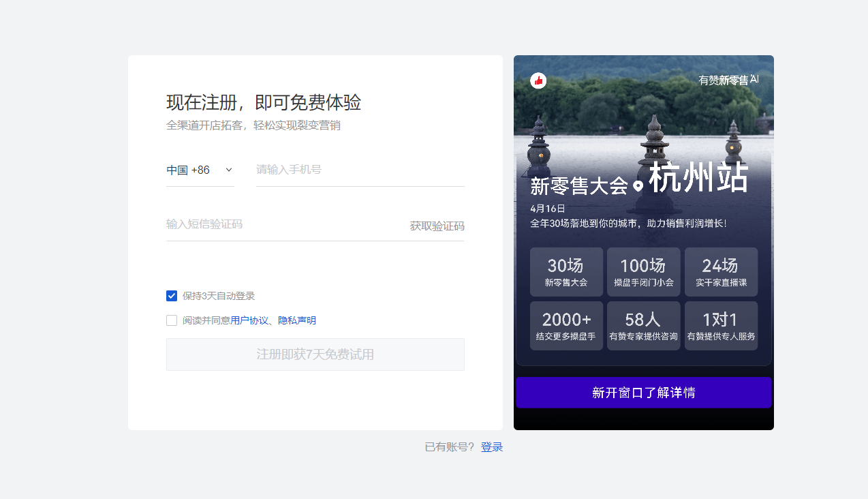
Task: Click the 全渠道开店拓客 subtitle text
Action: (253, 125)
